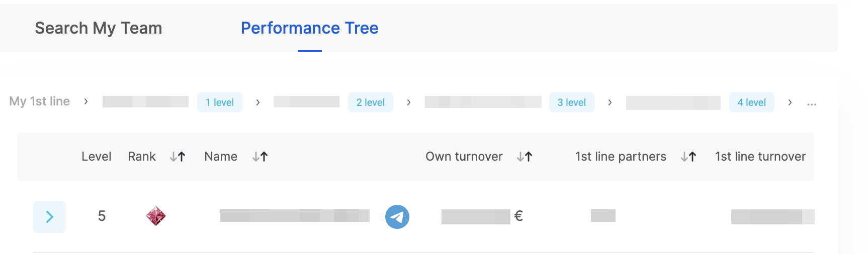Click the Own turnover column header
868x254 pixels.
(464, 157)
